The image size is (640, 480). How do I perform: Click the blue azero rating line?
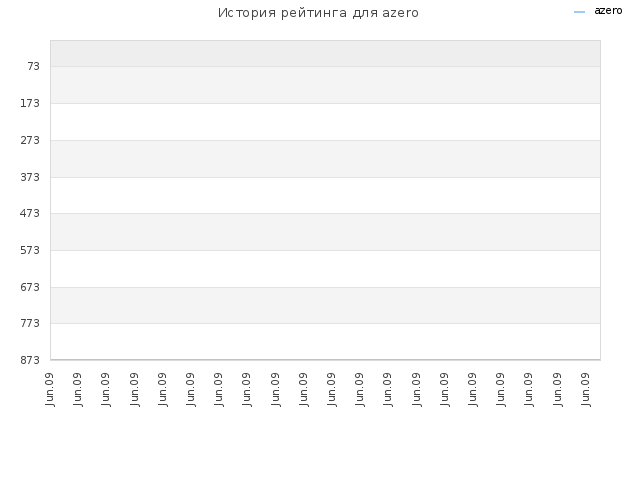coord(325,360)
